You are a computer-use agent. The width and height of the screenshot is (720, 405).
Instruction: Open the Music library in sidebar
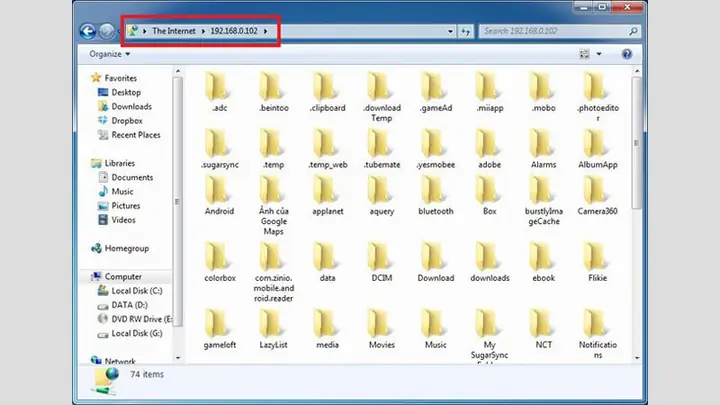click(116, 192)
